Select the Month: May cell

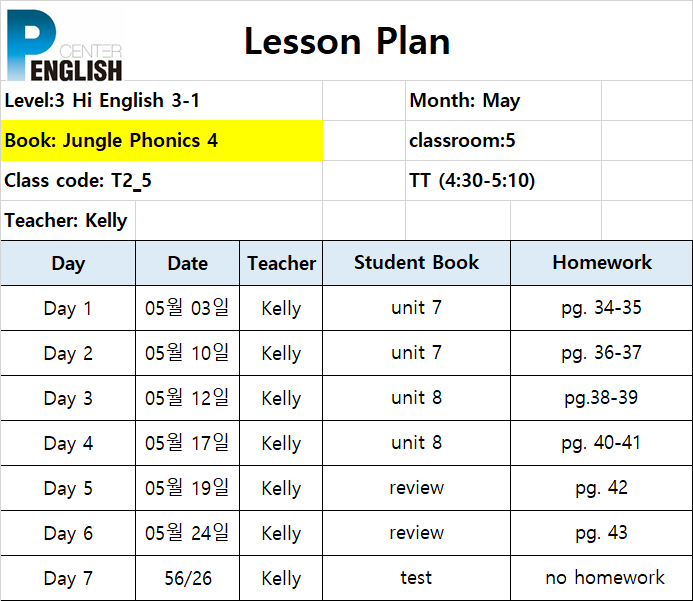pyautogui.click(x=503, y=101)
